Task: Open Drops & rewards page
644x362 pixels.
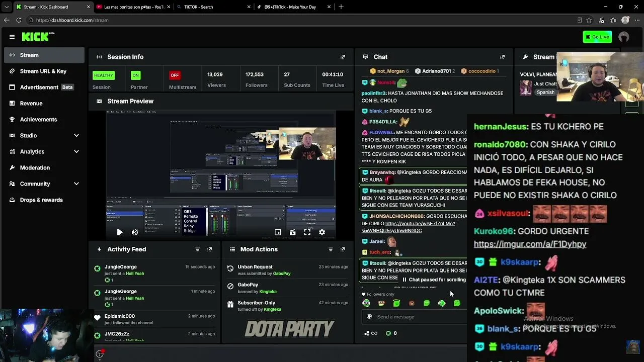Action: (44, 200)
